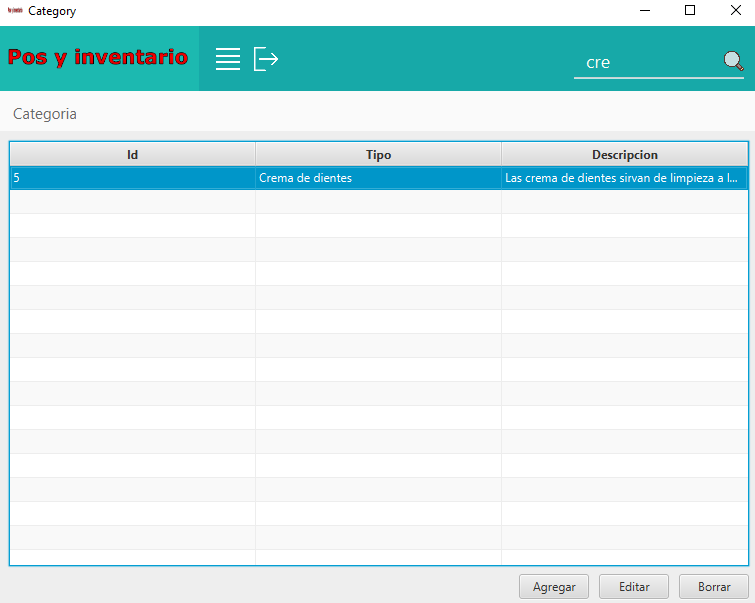Select the 'Crema de dientes' cell
This screenshot has width=755, height=603.
click(x=378, y=178)
